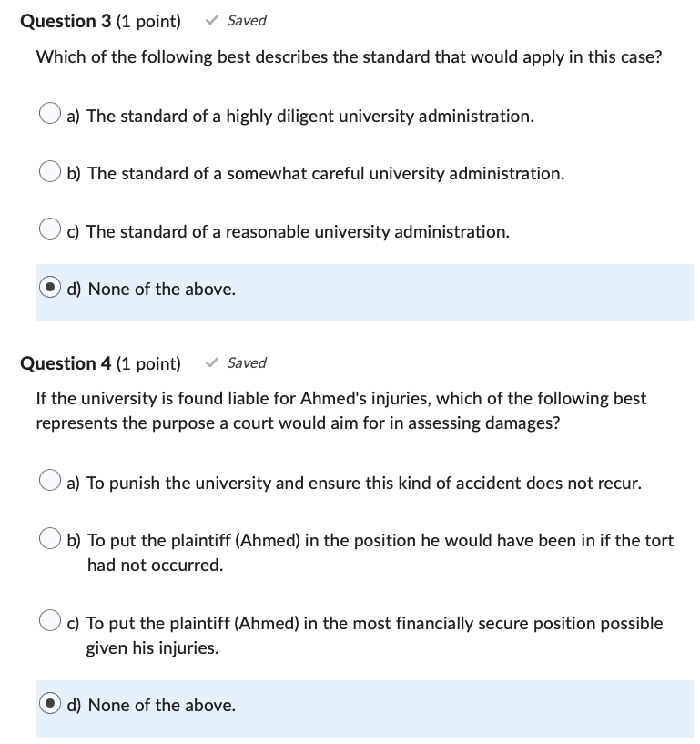Screen dimensions: 700x744
Task: Click the highlighted answer row in Question 3
Action: 364,289
